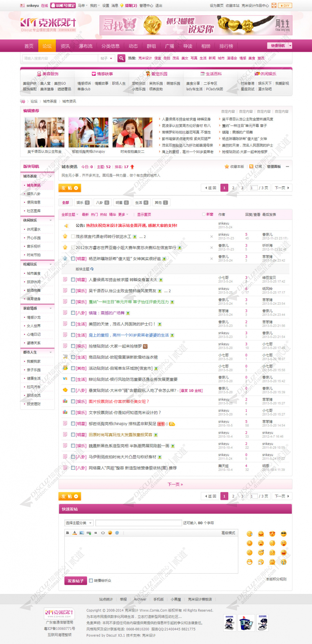Open the smiley picker in the editor toolbar
Screen dimensions: 312x644
[x=110, y=533]
